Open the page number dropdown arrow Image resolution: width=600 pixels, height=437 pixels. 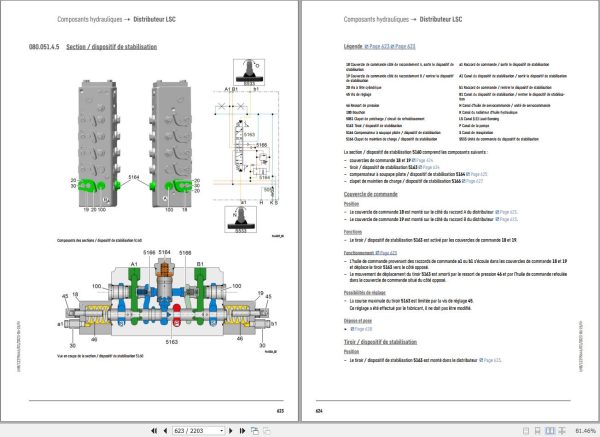[x=222, y=431]
